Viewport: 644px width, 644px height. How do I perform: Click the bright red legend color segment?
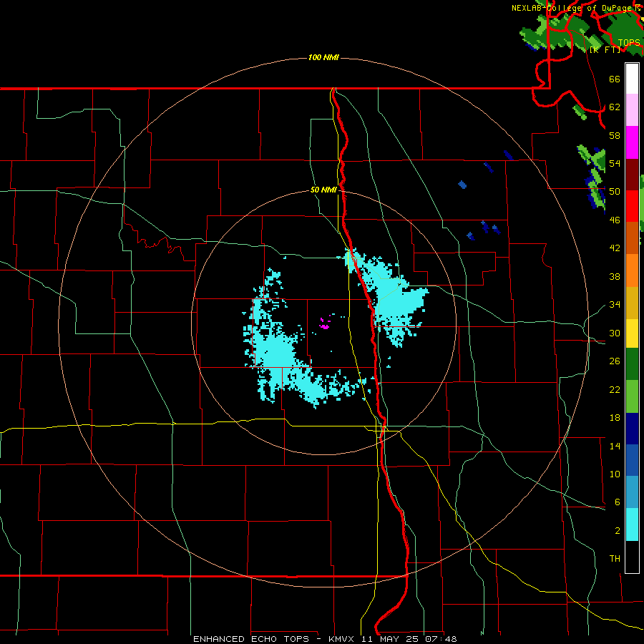(x=632, y=206)
